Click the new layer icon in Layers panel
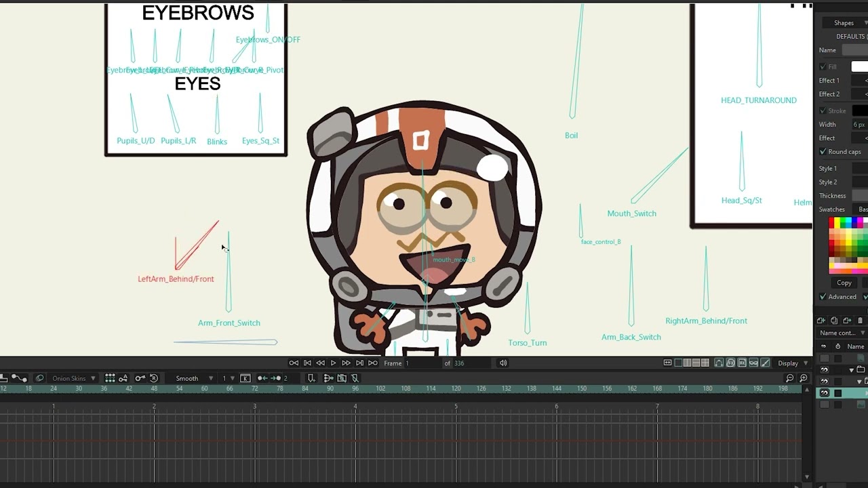This screenshot has width=868, height=488. (821, 321)
